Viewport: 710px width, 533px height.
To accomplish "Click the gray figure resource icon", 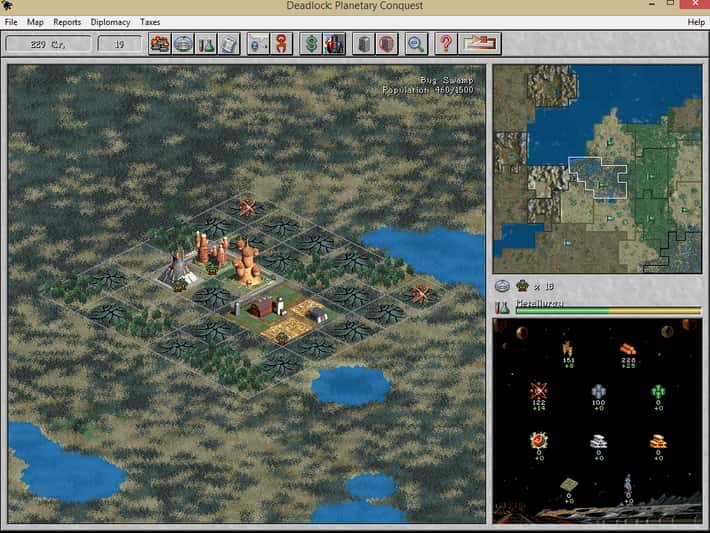I will point(628,483).
